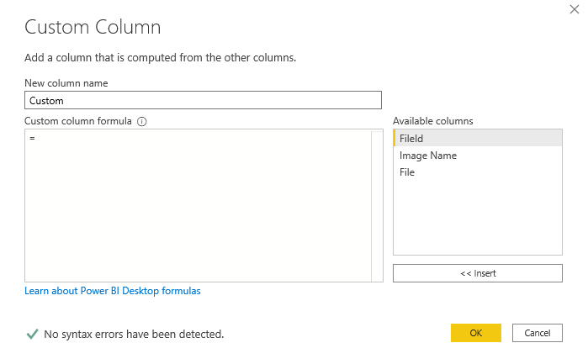Screen dimensions: 588x364
Task: Focus the New column name field
Action: click(203, 100)
